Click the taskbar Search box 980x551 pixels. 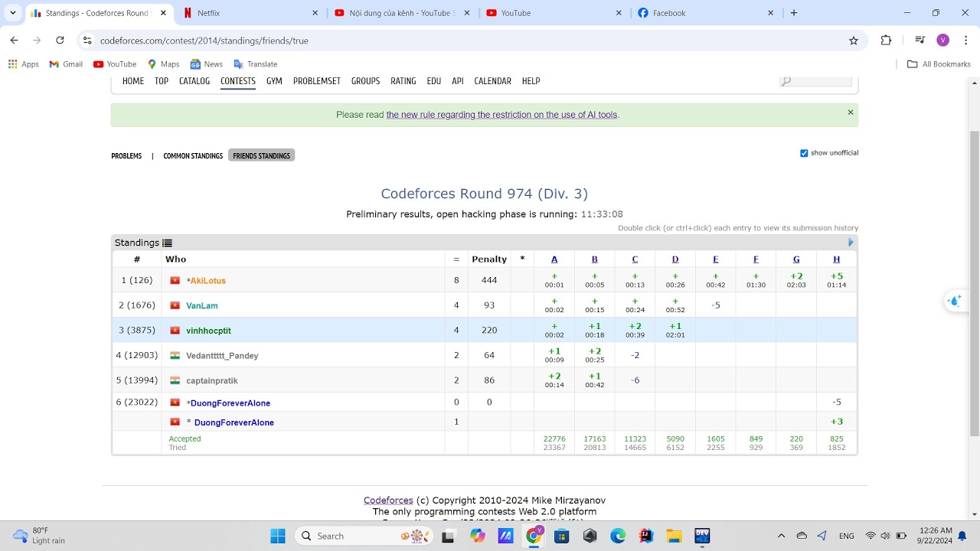coord(364,536)
